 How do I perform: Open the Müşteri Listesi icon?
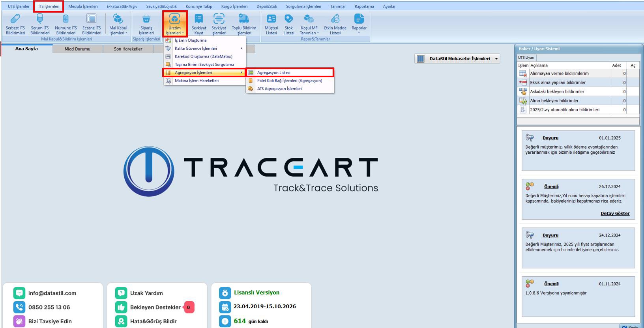pos(271,24)
